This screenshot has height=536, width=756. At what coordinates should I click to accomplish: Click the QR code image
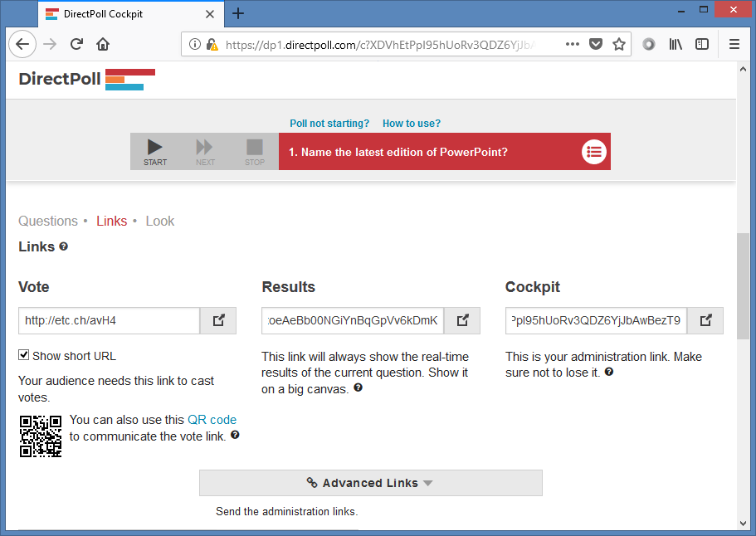point(41,436)
